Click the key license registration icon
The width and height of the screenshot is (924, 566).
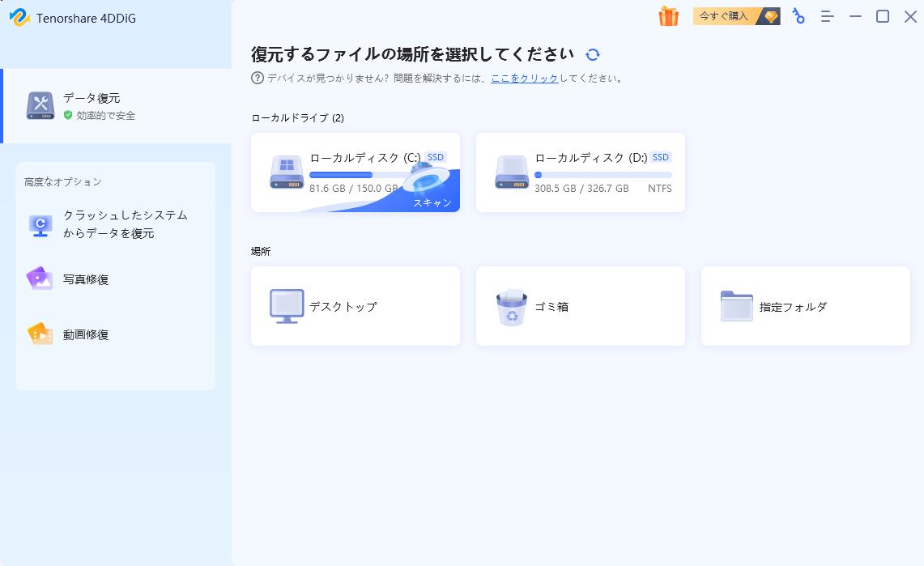click(x=798, y=16)
